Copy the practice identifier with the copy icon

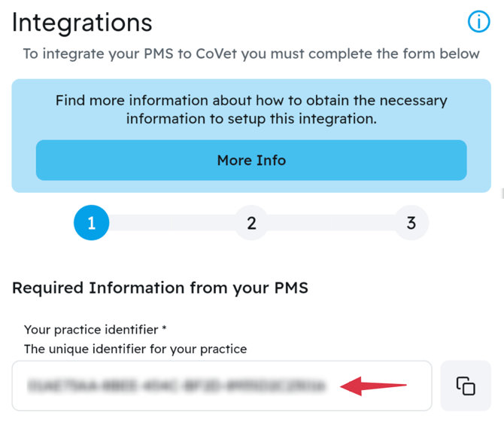coord(466,386)
